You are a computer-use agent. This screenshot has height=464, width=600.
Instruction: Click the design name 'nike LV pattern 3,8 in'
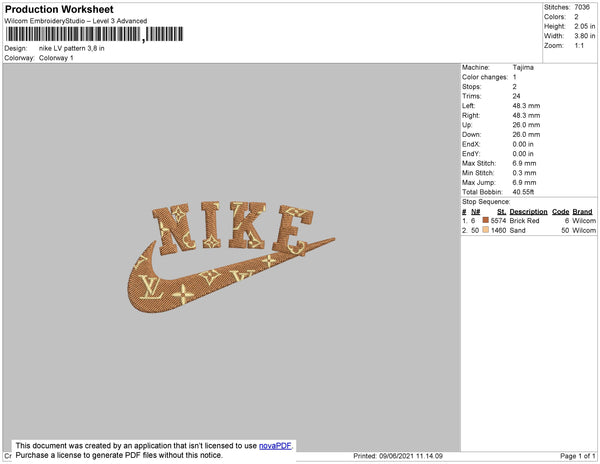coord(72,48)
